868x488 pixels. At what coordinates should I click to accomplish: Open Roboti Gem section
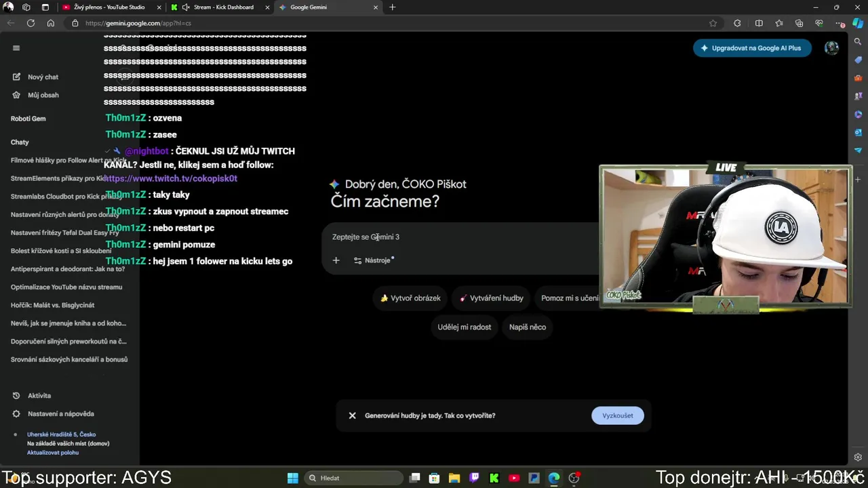click(x=28, y=119)
